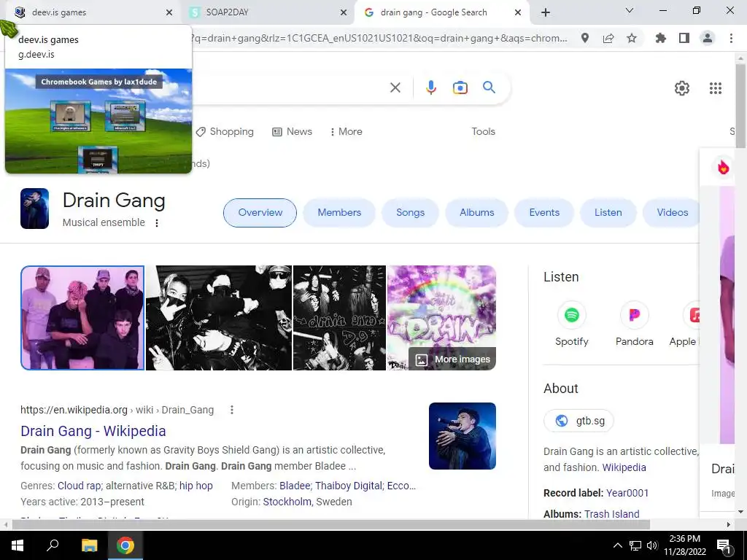Open Windows taskbar search

coord(53,545)
